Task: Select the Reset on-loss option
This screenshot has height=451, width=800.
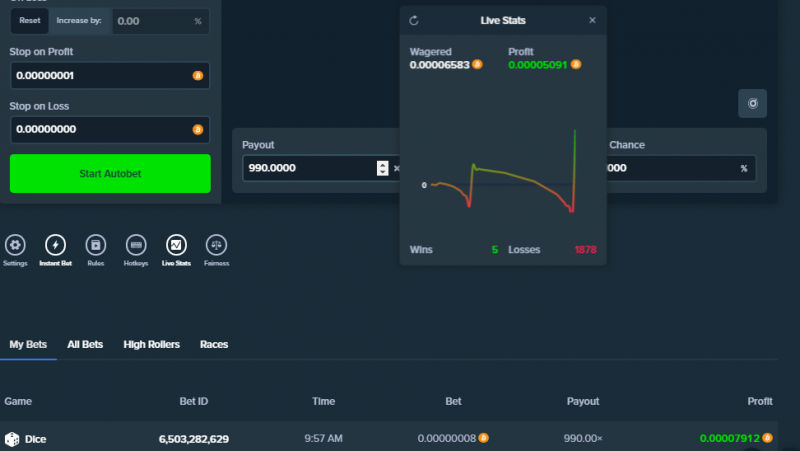Action: click(30, 21)
